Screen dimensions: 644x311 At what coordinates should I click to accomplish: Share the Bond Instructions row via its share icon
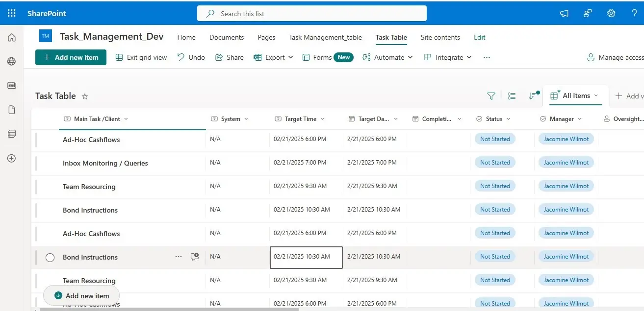point(194,256)
